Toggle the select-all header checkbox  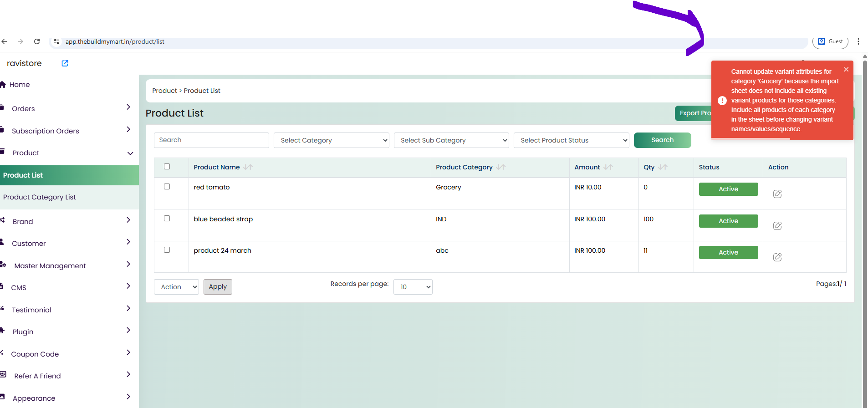pyautogui.click(x=167, y=167)
